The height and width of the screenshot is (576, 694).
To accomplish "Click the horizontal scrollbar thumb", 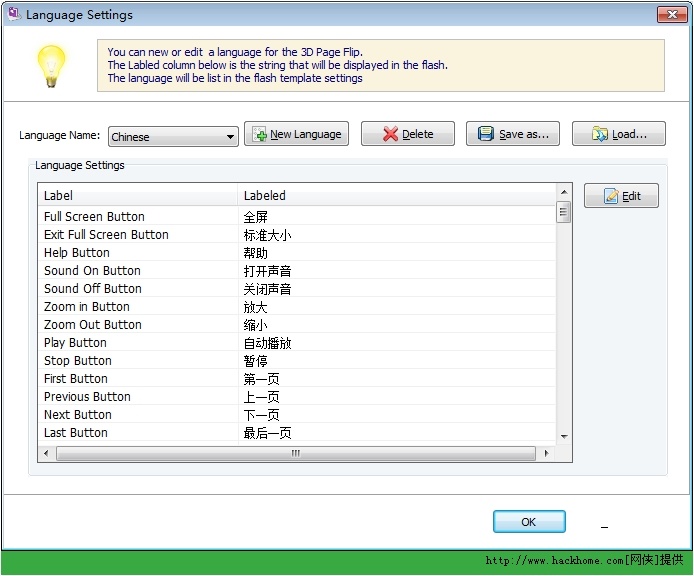I will click(296, 453).
